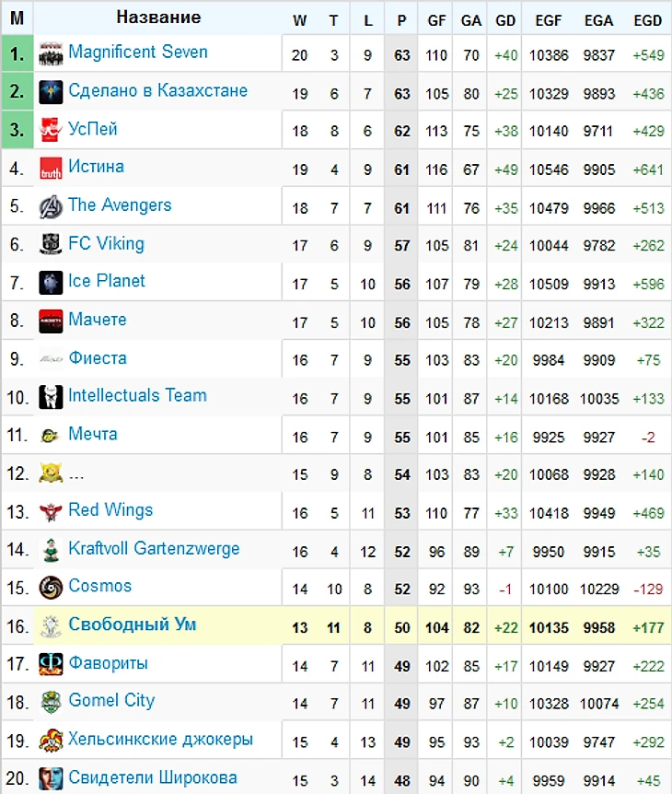The image size is (672, 794).
Task: Click the Истина team 'truth' logo icon
Action: (x=51, y=169)
